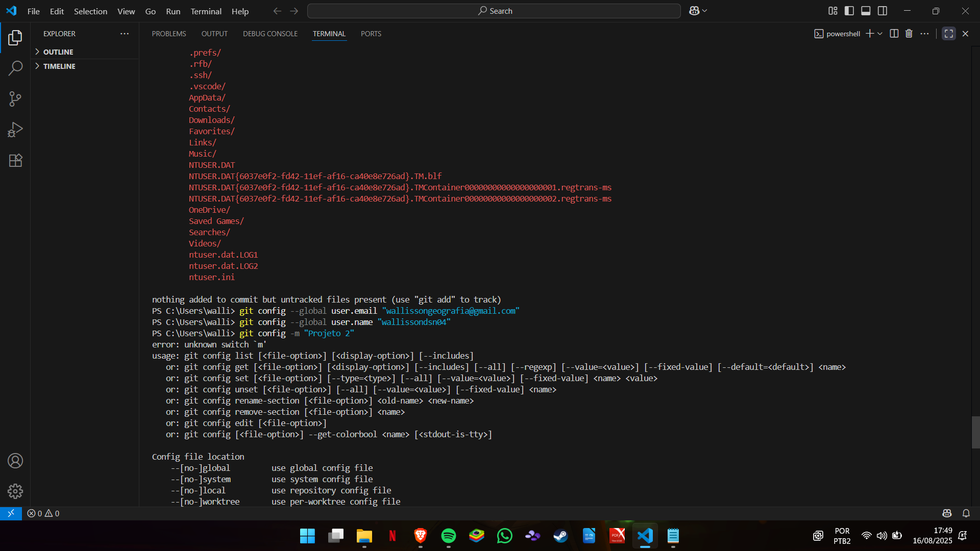The height and width of the screenshot is (551, 980).
Task: Open the Terminal menu
Action: 206,11
